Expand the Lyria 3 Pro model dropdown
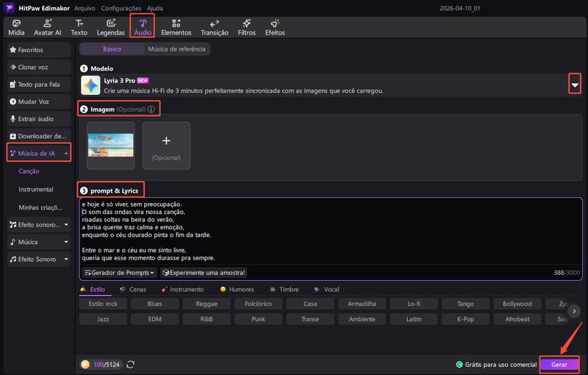 coord(575,85)
